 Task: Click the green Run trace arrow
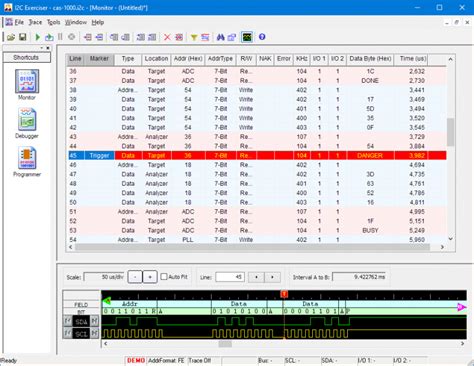tap(38, 37)
